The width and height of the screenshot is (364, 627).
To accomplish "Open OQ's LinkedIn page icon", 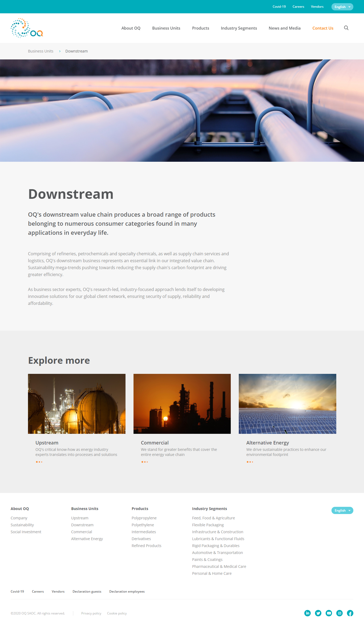I will [308, 613].
